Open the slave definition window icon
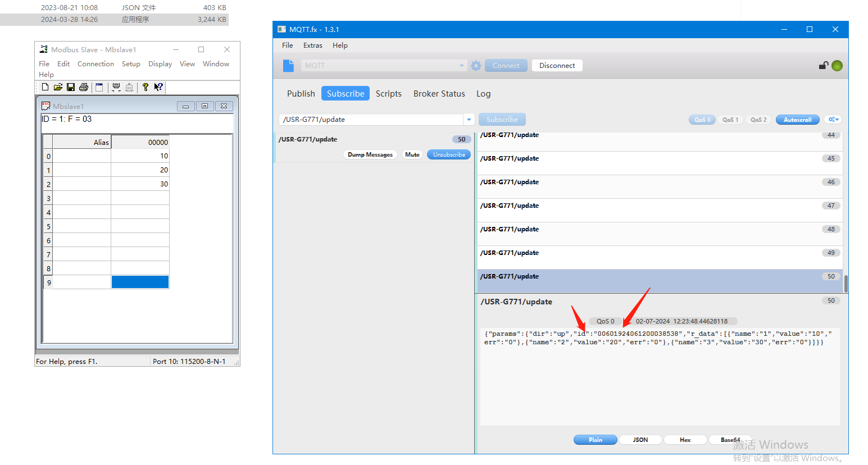The image size is (868, 465). (x=99, y=87)
